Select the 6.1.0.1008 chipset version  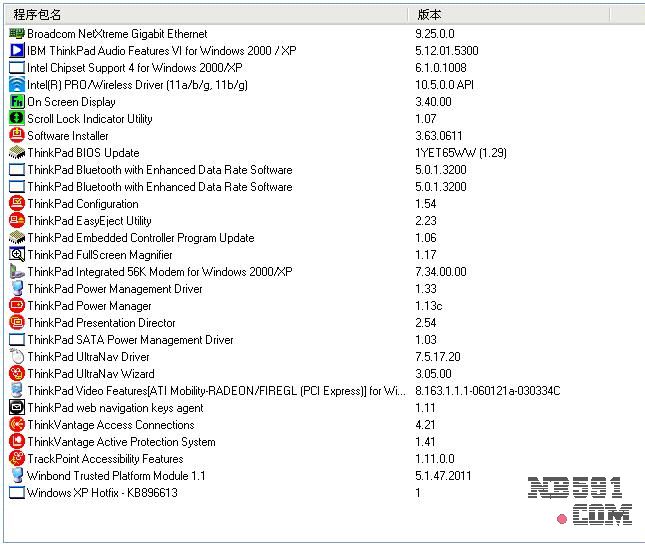(441, 68)
